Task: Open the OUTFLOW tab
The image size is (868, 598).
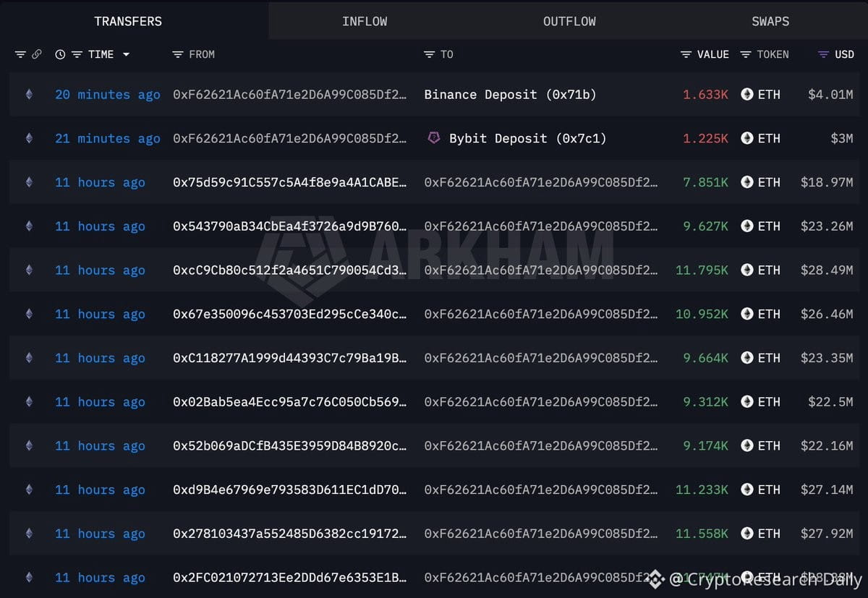Action: coord(569,21)
